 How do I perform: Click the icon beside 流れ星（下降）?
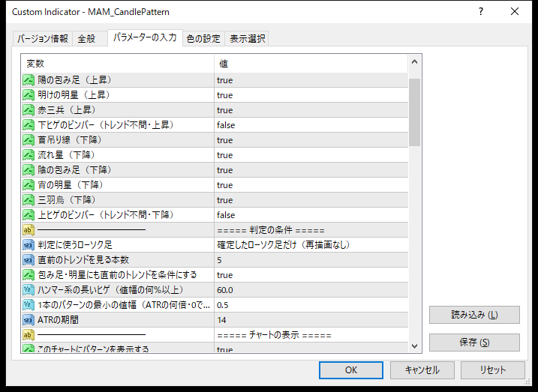(29, 155)
